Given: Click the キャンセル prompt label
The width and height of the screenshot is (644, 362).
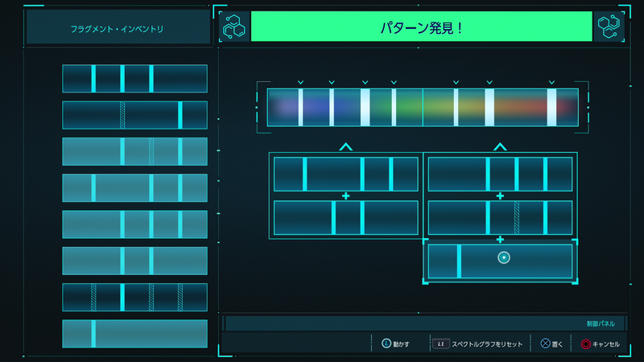Looking at the screenshot, I should [x=606, y=344].
